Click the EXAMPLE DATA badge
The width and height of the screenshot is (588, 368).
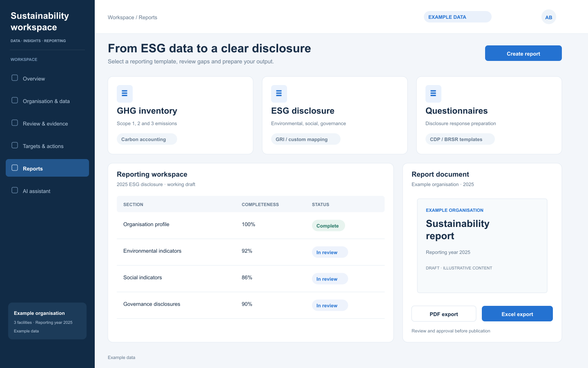pos(457,17)
